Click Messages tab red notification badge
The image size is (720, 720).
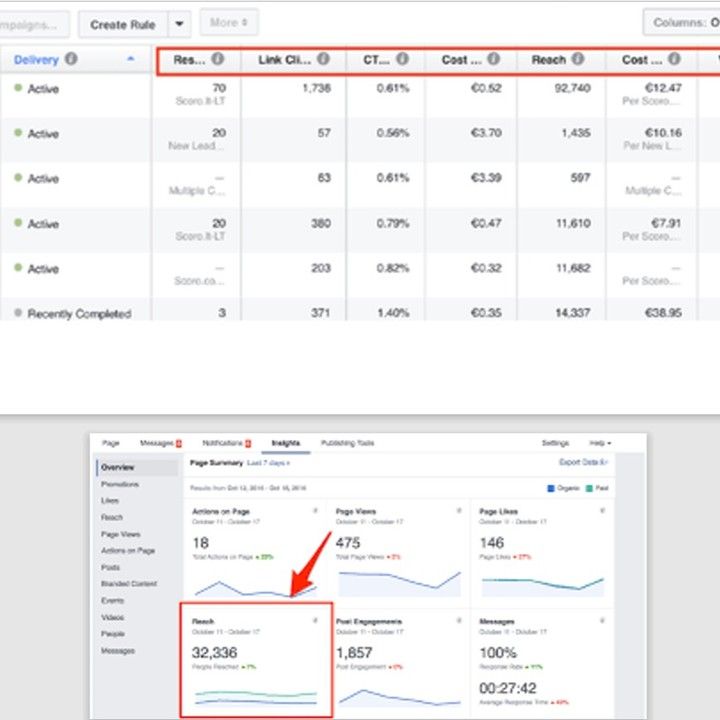click(178, 443)
